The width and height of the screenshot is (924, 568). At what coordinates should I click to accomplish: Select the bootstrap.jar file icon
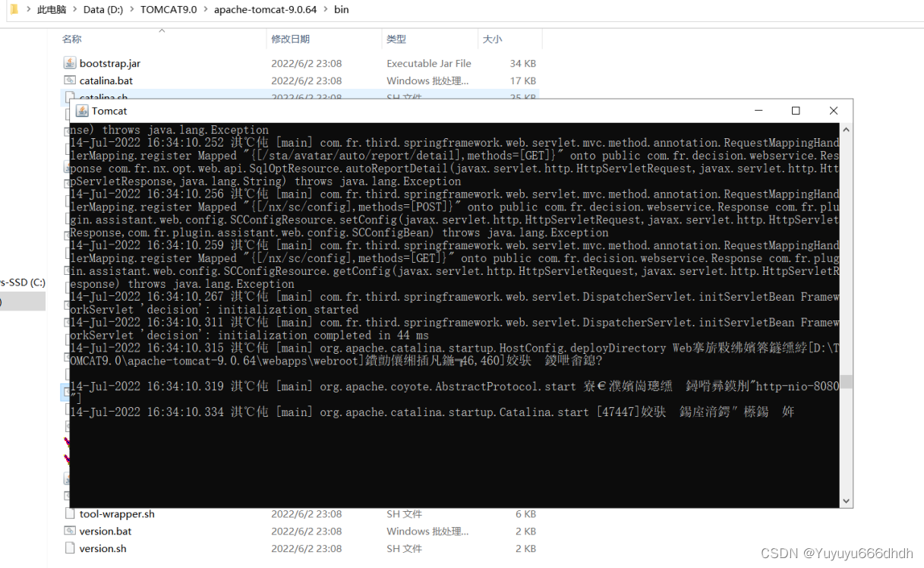70,63
